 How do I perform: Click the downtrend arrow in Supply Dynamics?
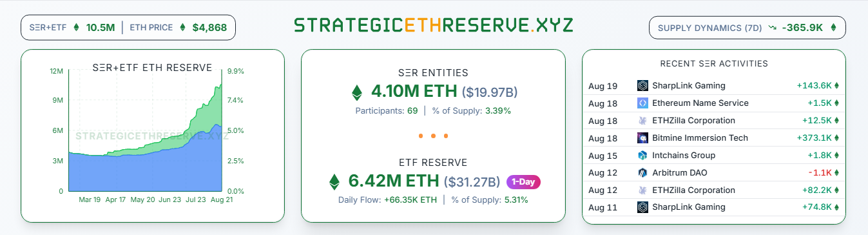(x=772, y=28)
